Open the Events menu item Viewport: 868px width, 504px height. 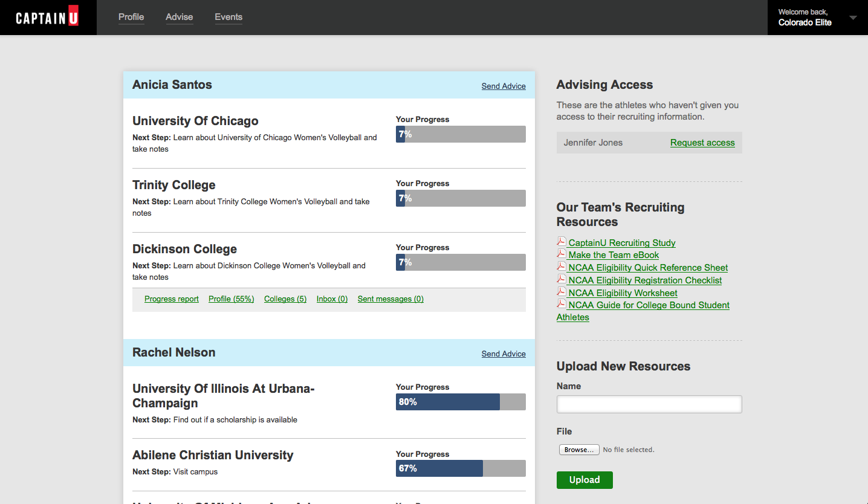[x=228, y=17]
